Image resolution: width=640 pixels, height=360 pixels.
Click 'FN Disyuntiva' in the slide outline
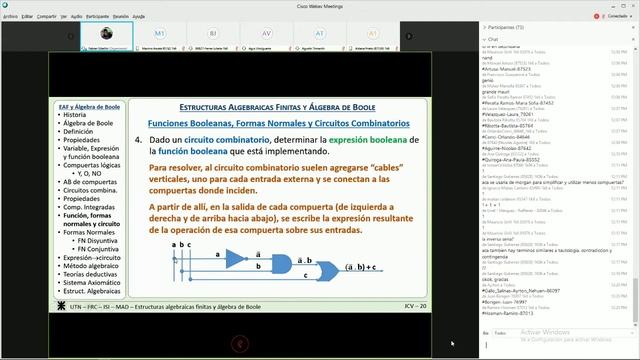point(98,241)
